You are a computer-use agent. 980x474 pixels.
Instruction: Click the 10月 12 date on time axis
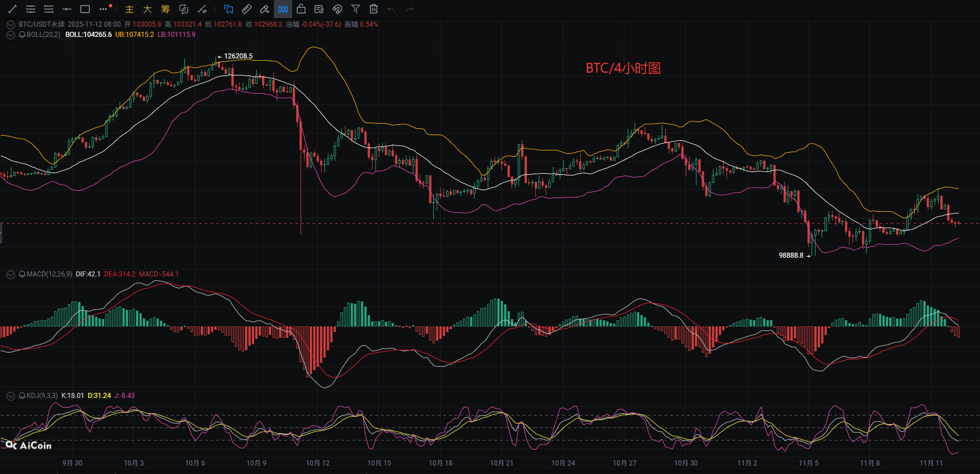tap(318, 463)
